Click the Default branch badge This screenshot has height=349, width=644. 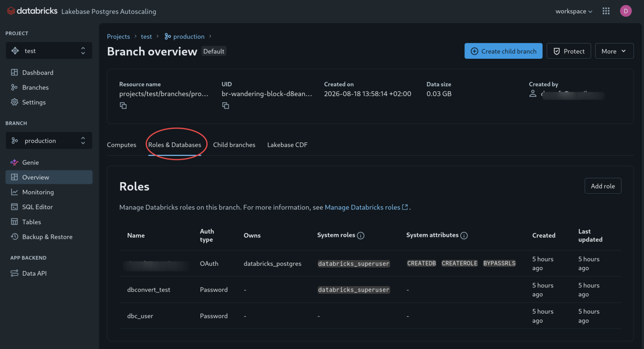pyautogui.click(x=214, y=51)
